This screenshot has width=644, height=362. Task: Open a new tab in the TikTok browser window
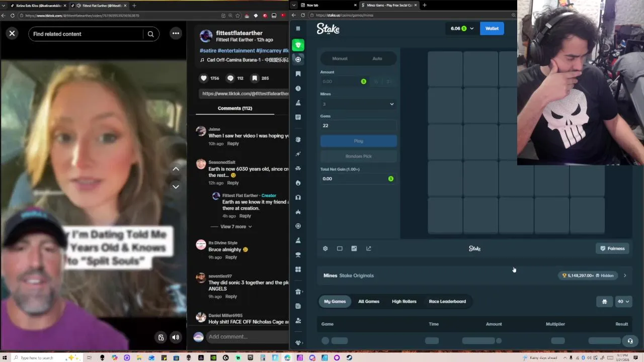[x=134, y=6]
